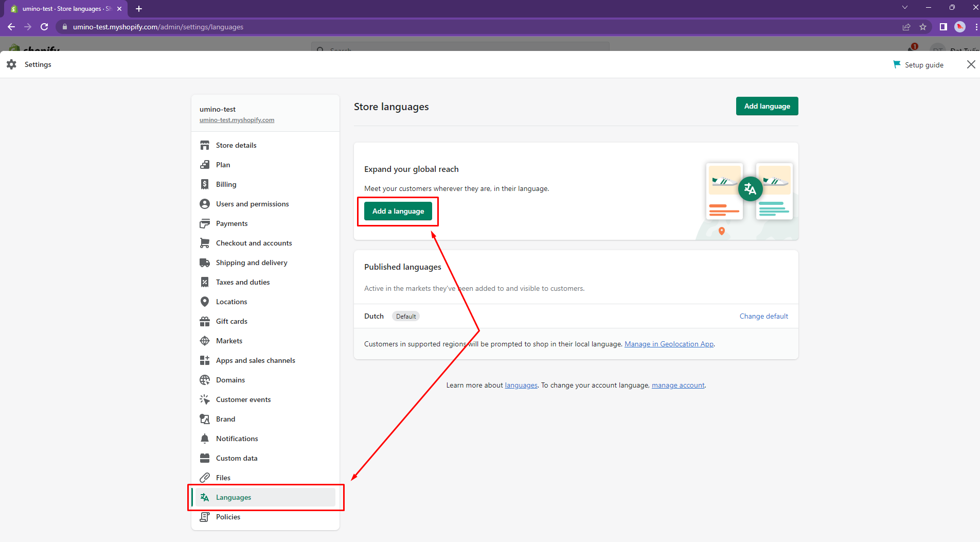Close the Settings panel with X
The height and width of the screenshot is (542, 980).
pos(971,64)
